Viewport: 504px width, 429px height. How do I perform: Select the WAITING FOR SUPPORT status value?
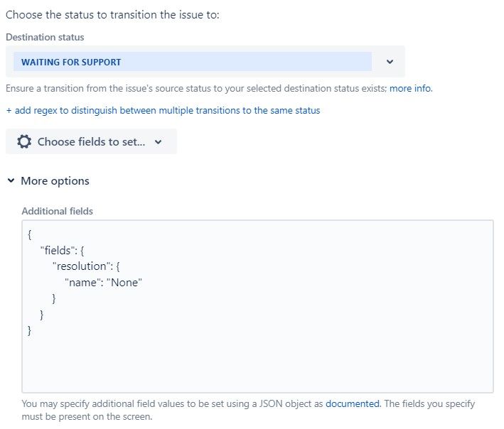coord(71,62)
